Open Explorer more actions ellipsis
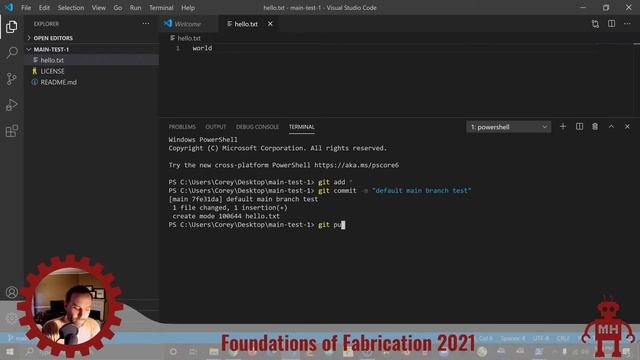 146,24
